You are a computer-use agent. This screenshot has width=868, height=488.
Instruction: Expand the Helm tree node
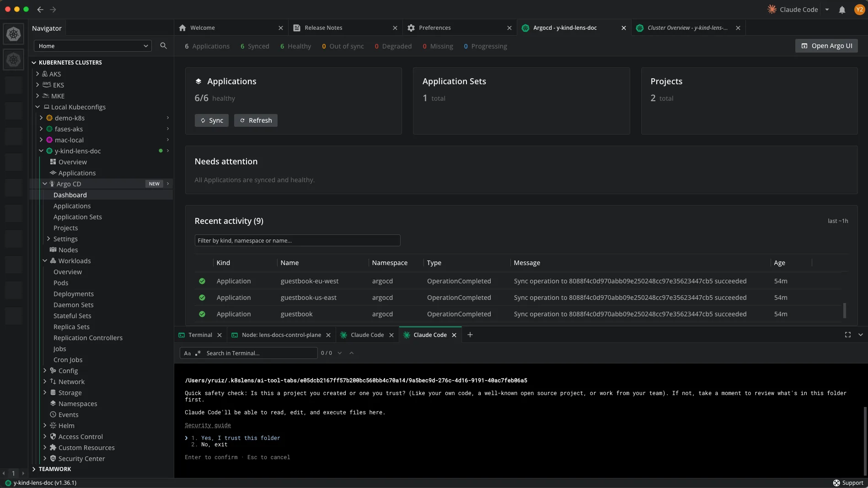click(x=45, y=425)
